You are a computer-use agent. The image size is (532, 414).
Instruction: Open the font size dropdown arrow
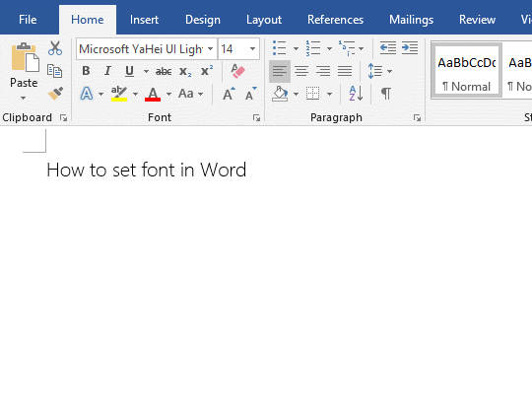tap(252, 48)
